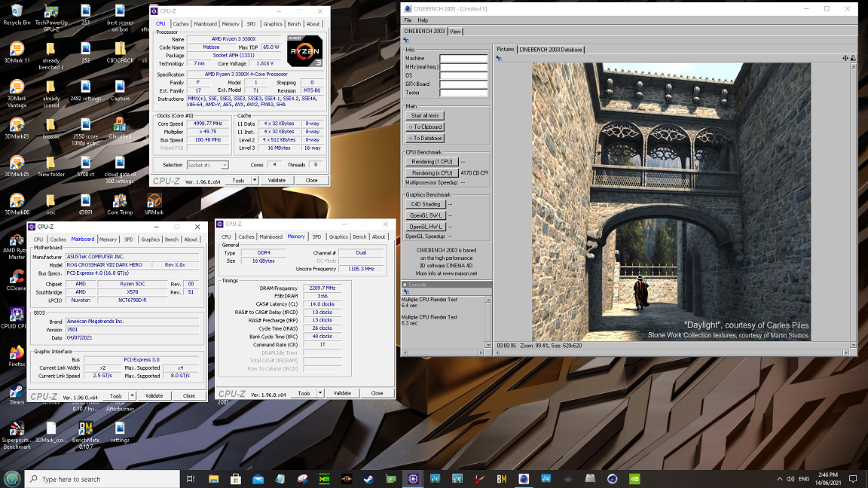Viewport: 868px width, 488px height.
Task: Click To Database button in CINEBENCH
Action: click(x=425, y=139)
